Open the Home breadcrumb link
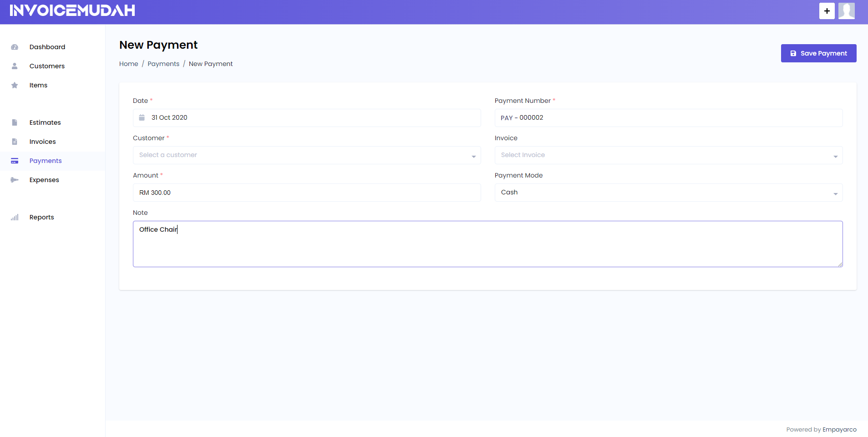 (128, 64)
